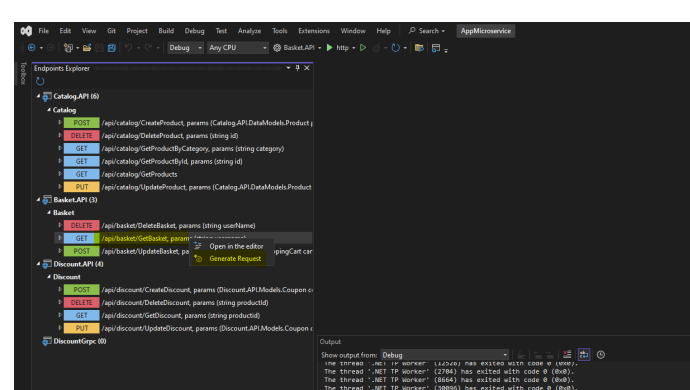Click the Clear All icon in Output

567,354
